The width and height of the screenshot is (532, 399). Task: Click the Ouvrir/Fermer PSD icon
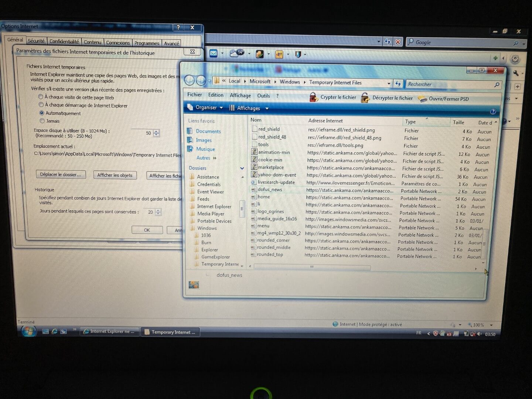pyautogui.click(x=422, y=99)
